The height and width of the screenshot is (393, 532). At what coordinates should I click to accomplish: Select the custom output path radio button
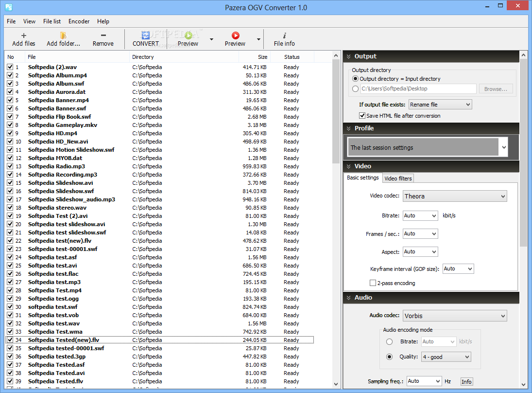[x=355, y=89]
